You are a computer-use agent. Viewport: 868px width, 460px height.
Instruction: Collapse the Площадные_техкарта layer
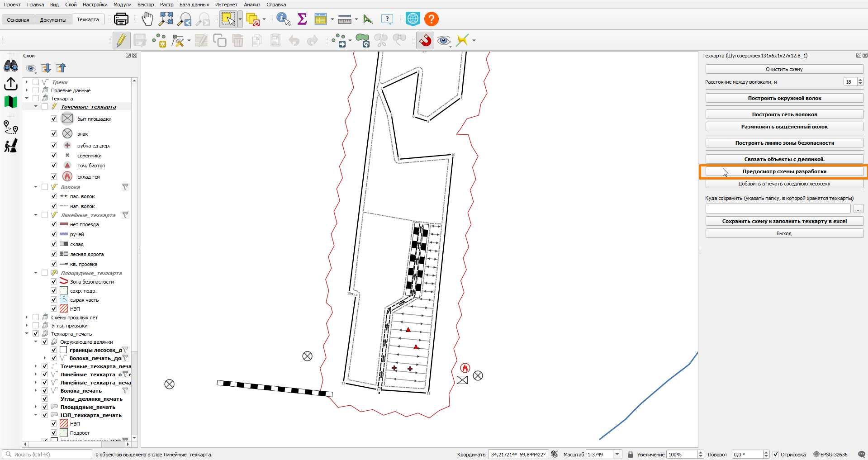tap(36, 273)
